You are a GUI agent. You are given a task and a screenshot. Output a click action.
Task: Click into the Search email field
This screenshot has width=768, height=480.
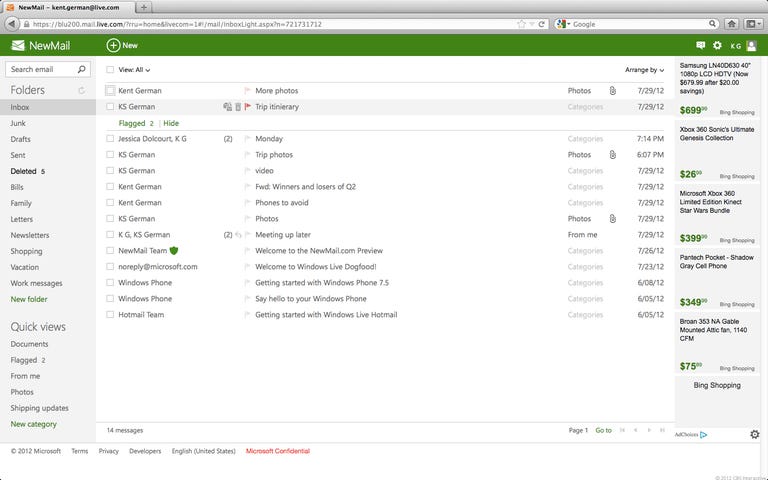click(x=40, y=70)
